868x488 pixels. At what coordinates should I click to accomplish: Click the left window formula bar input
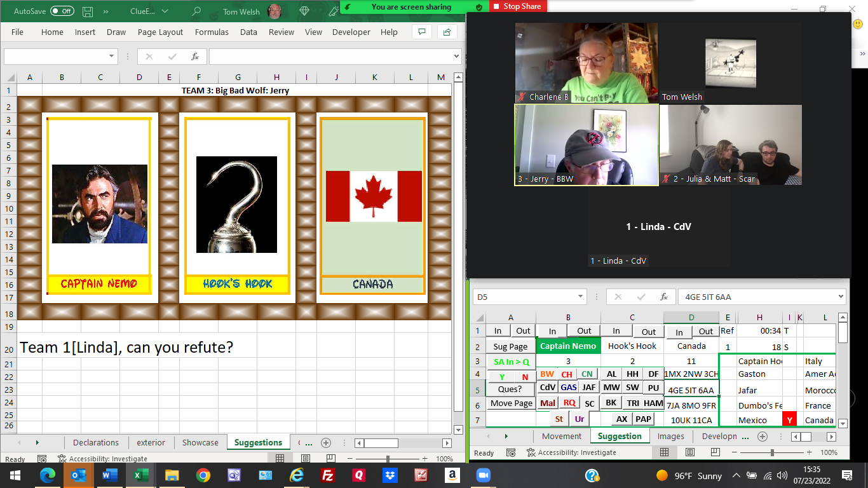[x=329, y=57]
